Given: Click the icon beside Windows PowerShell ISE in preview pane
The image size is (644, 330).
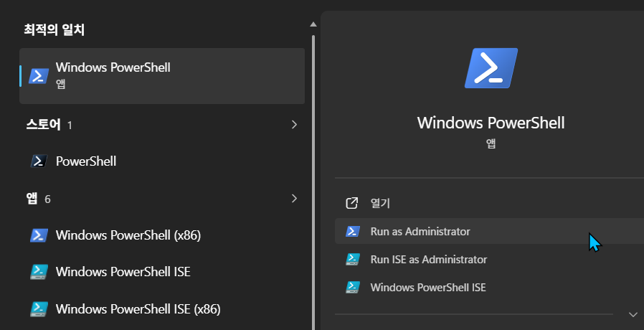Looking at the screenshot, I should [x=353, y=287].
